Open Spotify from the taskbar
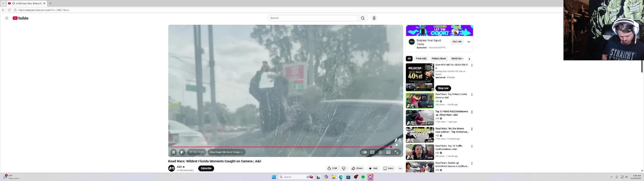Image resolution: width=644 pixels, height=181 pixels. (x=363, y=177)
